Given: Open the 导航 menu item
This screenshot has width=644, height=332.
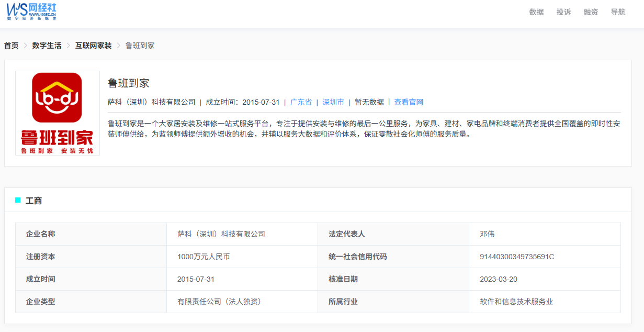Looking at the screenshot, I should [x=618, y=12].
